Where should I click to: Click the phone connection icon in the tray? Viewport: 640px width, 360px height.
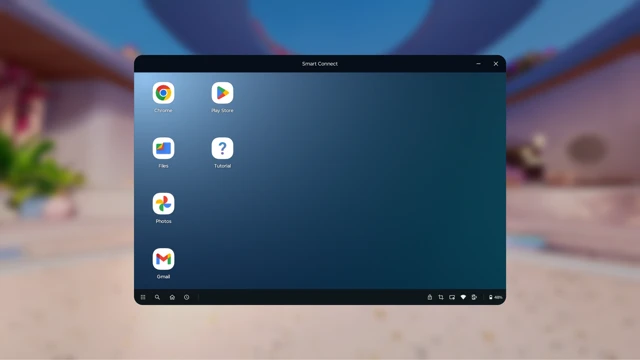click(474, 297)
